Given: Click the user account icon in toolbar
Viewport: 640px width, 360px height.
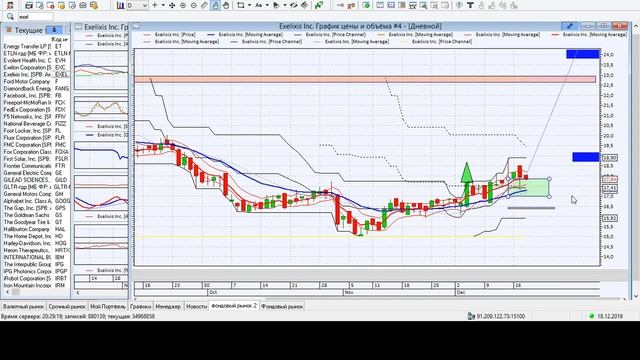Looking at the screenshot, I should click(10, 5).
